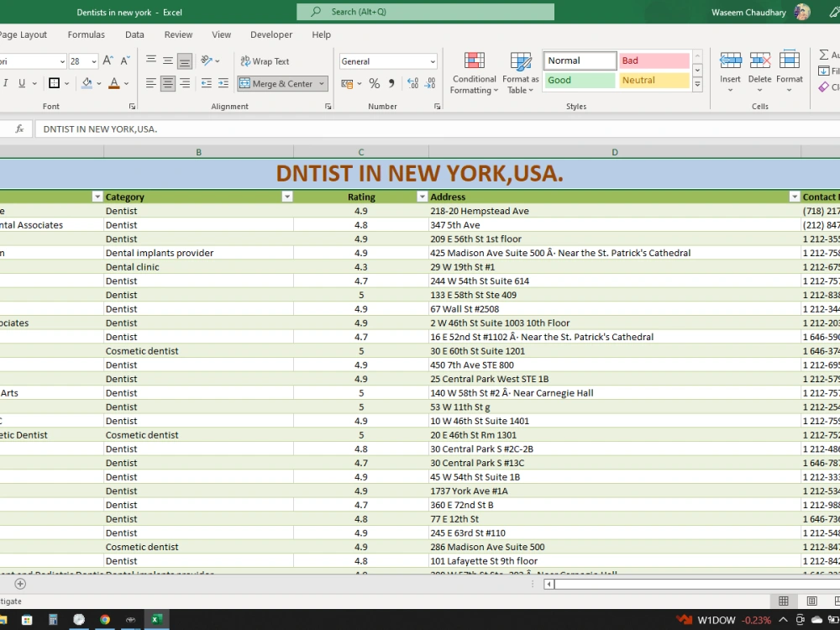Open underline style dropdown arrow

pyautogui.click(x=34, y=83)
